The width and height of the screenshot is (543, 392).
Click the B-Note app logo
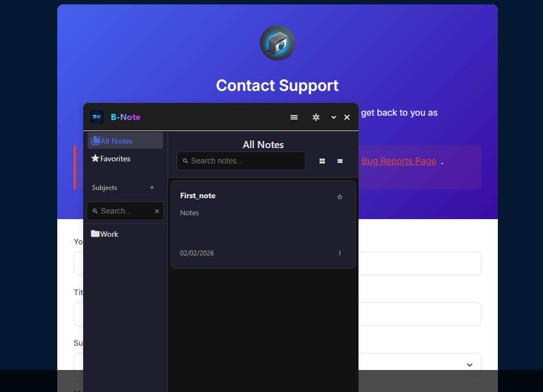click(x=97, y=117)
